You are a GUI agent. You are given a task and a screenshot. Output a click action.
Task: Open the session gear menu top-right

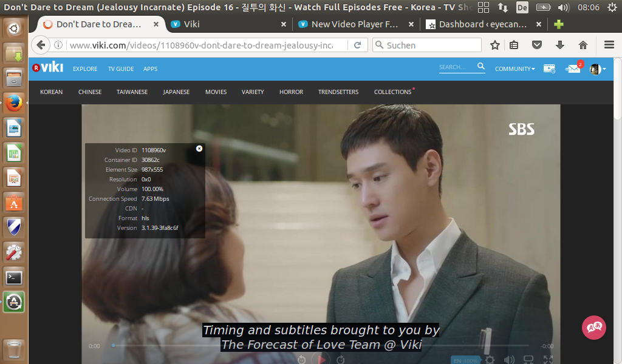click(x=612, y=7)
